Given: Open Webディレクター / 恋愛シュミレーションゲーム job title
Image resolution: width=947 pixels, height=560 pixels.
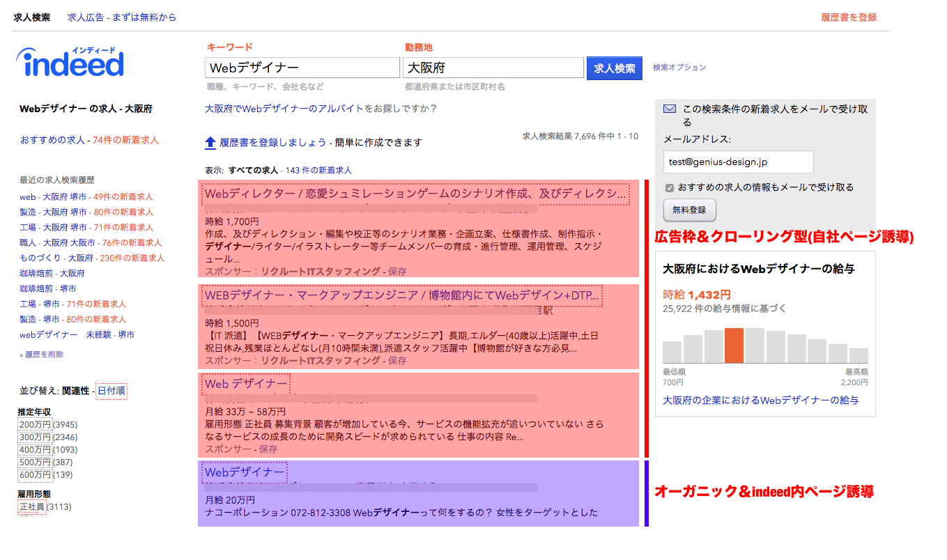Looking at the screenshot, I should click(x=415, y=194).
